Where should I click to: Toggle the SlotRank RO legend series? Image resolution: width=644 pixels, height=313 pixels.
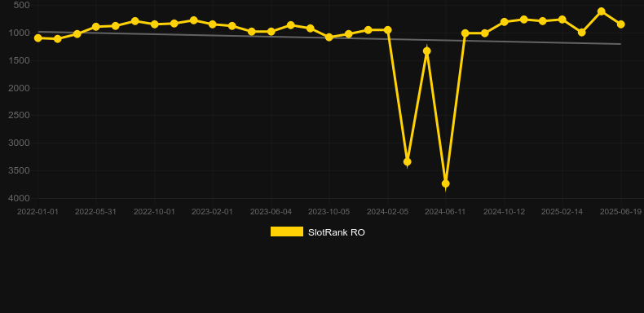point(317,232)
